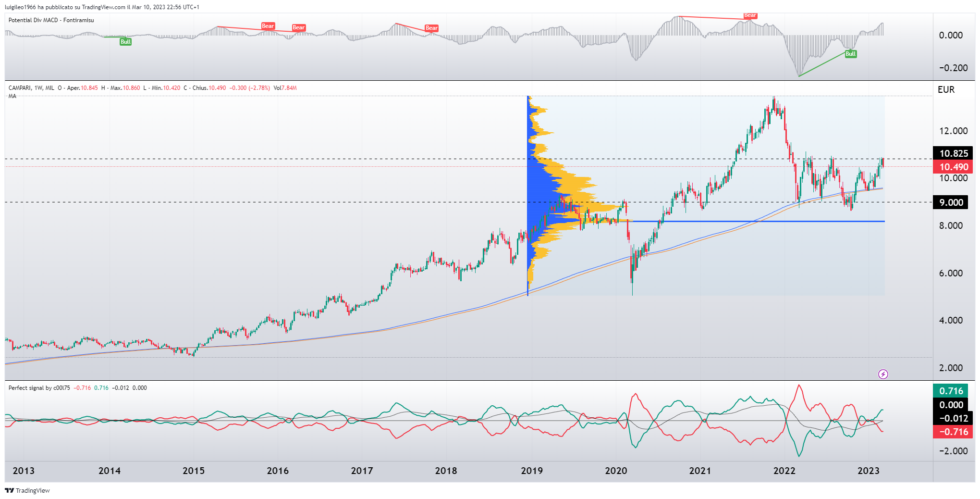Select the green Bull label near 2014
Screen dimensions: 980x499
pyautogui.click(x=125, y=42)
